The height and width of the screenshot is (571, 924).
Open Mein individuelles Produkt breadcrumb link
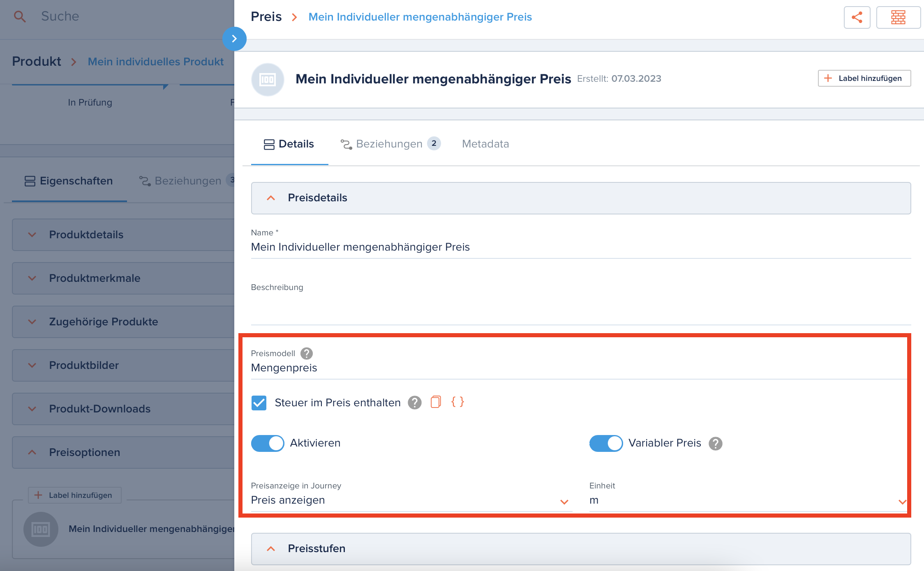click(156, 62)
